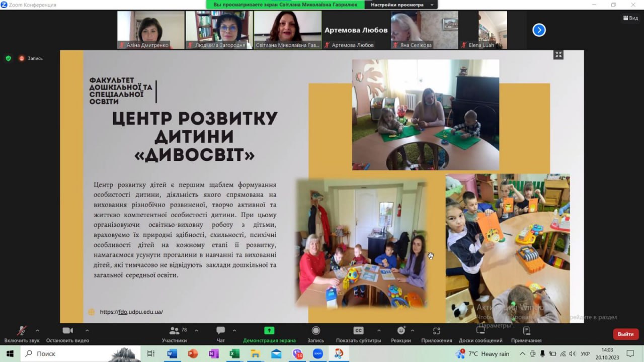The image size is (644, 362).
Task: Click the tray volume speaker icon
Action: (x=573, y=354)
